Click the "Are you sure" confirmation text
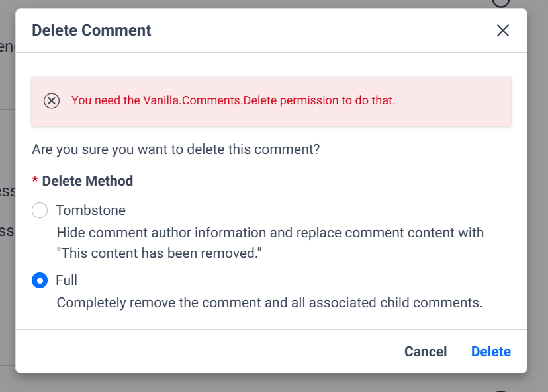Screen dimensions: 548x392 pos(176,149)
